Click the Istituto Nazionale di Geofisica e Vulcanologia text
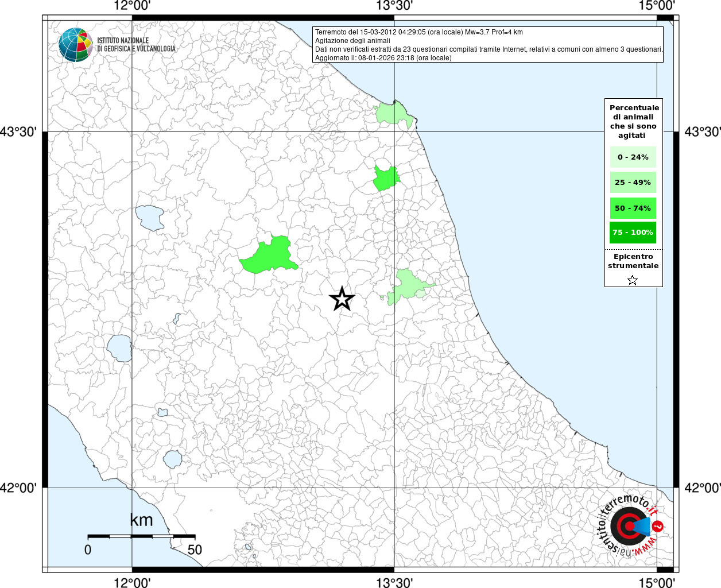This screenshot has height=588, width=721. 136,45
